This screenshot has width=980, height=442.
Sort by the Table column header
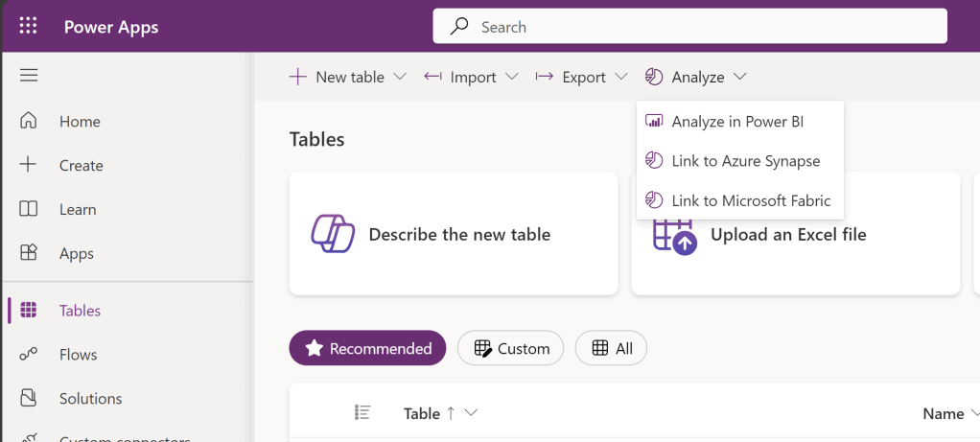(422, 413)
